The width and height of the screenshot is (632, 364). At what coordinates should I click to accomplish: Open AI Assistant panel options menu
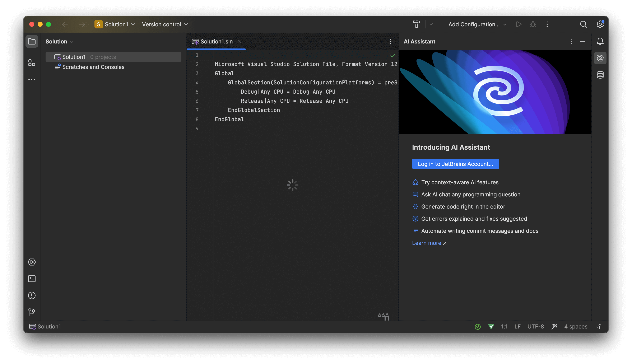572,41
